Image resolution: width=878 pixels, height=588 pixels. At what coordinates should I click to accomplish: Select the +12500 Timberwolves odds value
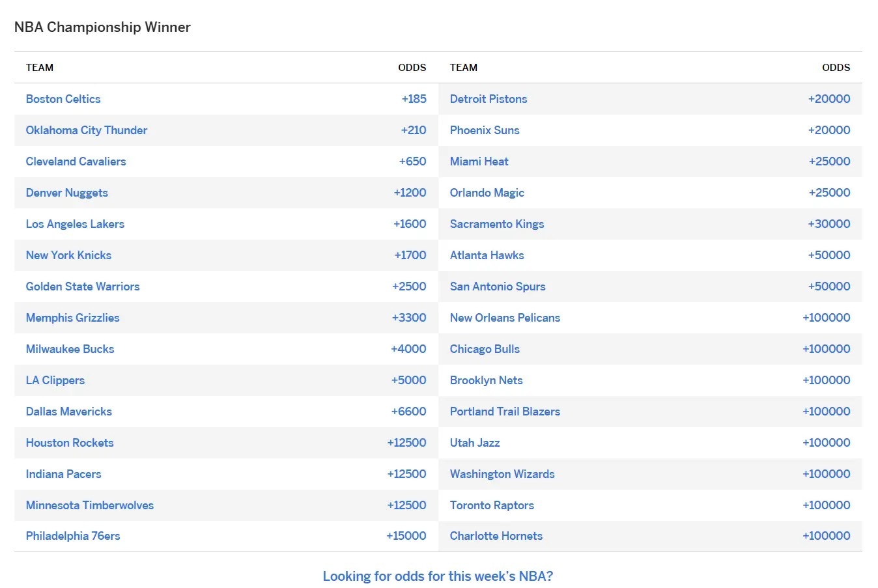click(x=407, y=505)
